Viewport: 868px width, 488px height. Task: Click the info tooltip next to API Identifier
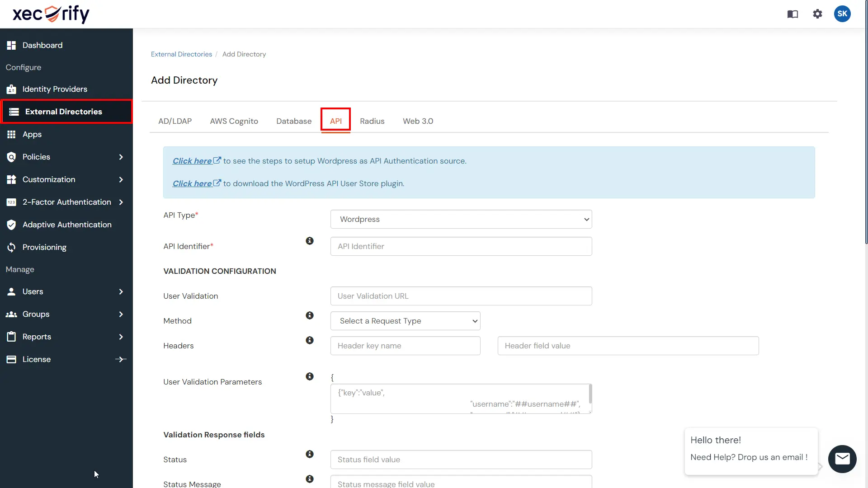coord(309,241)
